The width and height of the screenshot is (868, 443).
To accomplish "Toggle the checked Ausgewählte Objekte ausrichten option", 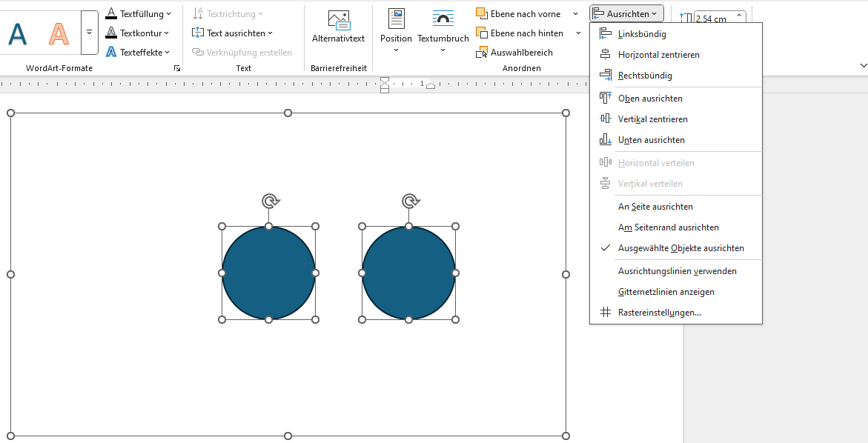I will click(675, 248).
